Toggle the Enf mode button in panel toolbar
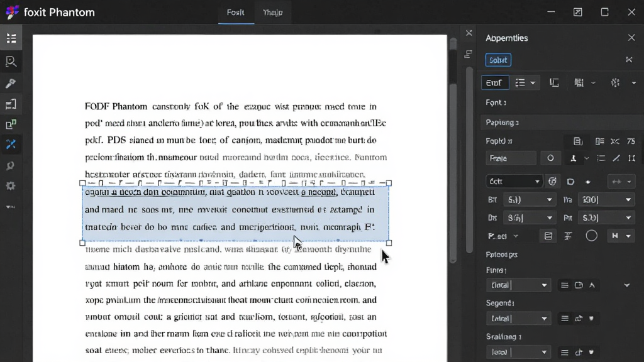644x362 pixels. (495, 83)
